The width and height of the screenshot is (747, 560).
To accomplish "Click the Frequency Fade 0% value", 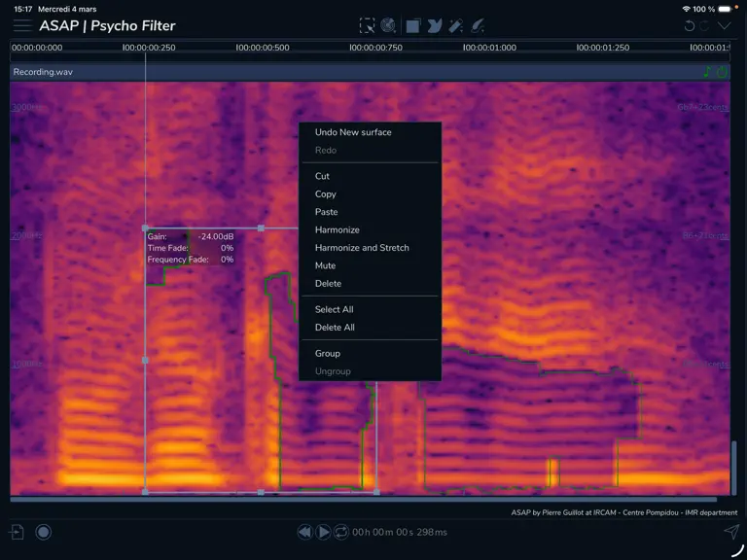I will 227,259.
